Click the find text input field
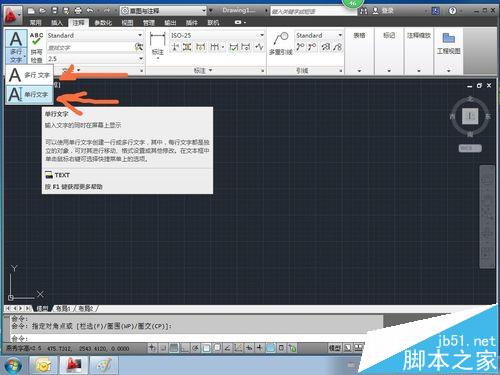Image resolution: width=500 pixels, height=375 pixels. click(x=90, y=48)
